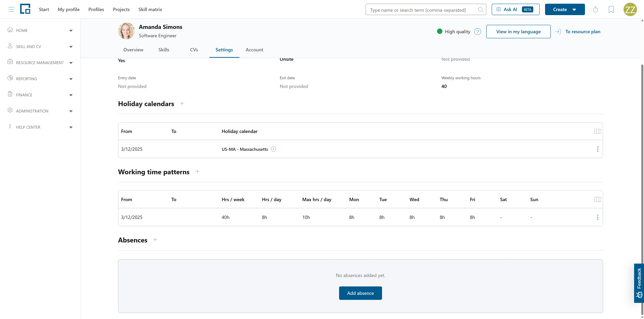Follow the To resource plan link
Image resolution: width=644 pixels, height=319 pixels.
578,32
